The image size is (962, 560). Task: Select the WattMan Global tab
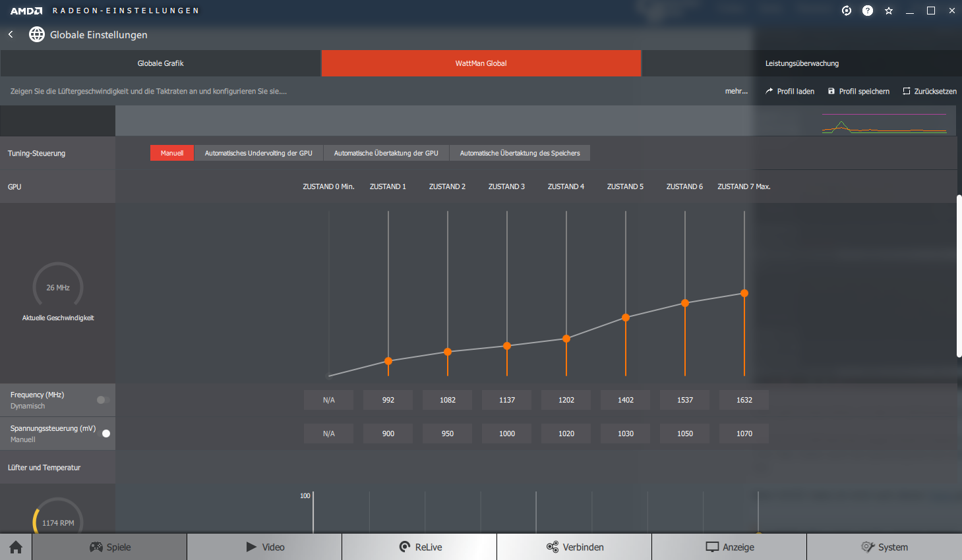coord(481,63)
